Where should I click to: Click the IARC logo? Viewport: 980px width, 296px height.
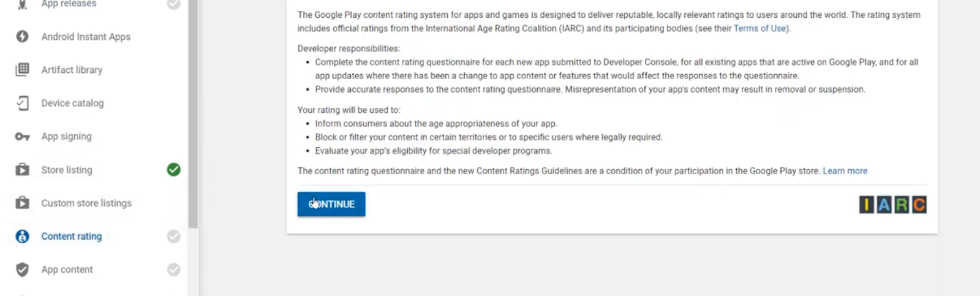(892, 205)
